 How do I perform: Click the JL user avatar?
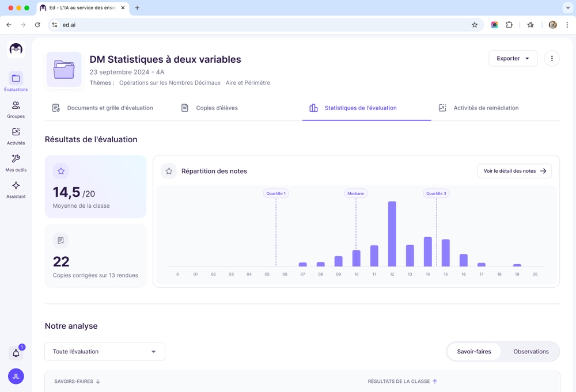[16, 376]
